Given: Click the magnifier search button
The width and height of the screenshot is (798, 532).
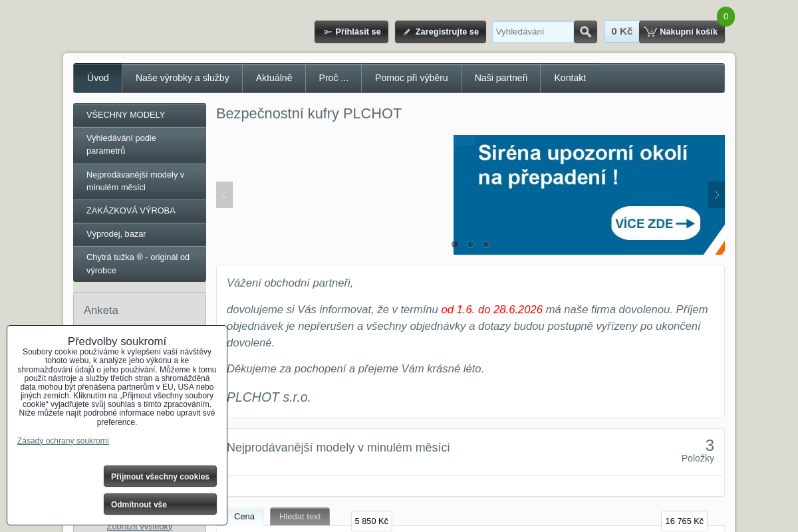Looking at the screenshot, I should click(x=585, y=32).
